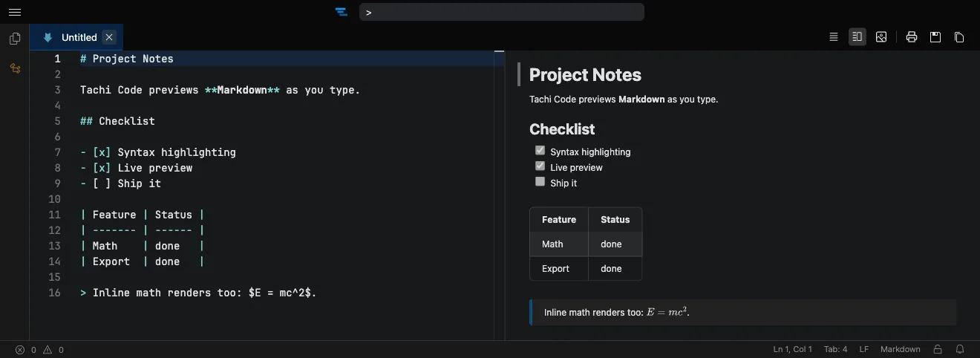The image size is (980, 358).
Task: Click the 'done' cell in the Math row
Action: [615, 244]
